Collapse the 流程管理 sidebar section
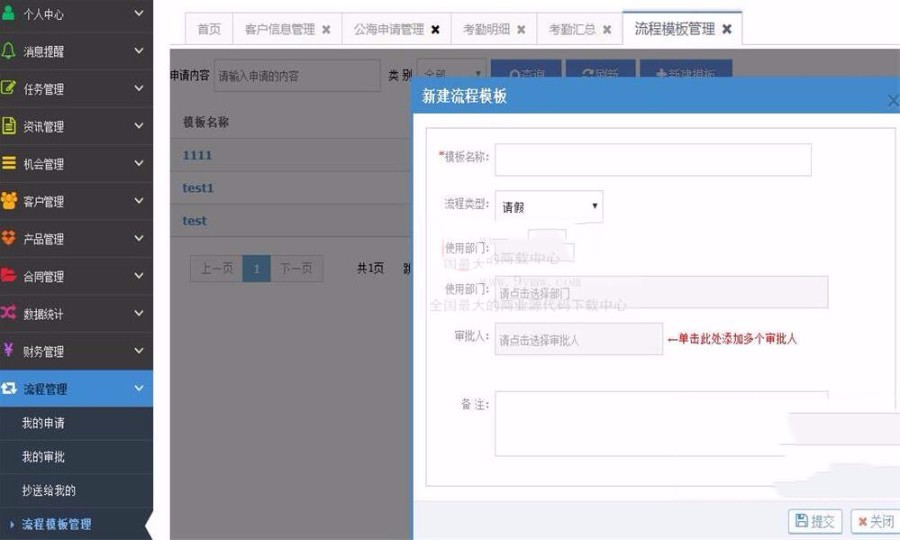 pos(138,389)
